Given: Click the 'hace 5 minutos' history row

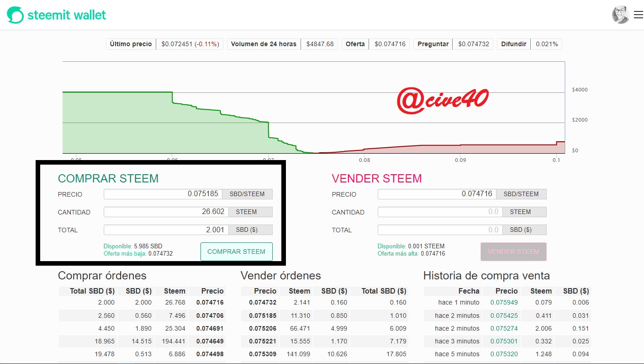Looking at the screenshot, I should (x=507, y=354).
